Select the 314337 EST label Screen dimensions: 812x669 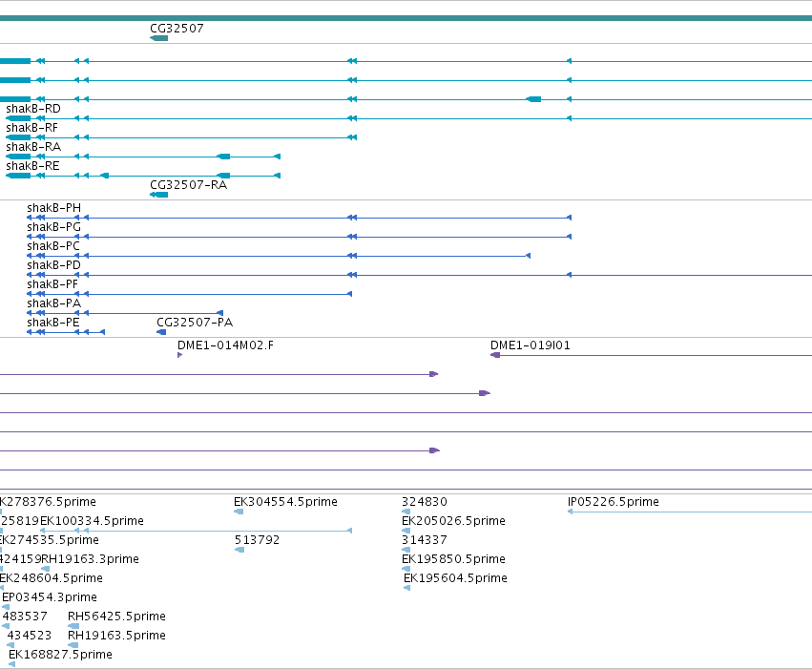(x=424, y=540)
